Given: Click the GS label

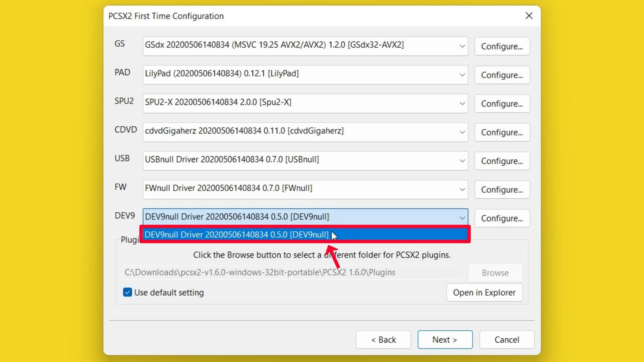Looking at the screenshot, I should (120, 43).
